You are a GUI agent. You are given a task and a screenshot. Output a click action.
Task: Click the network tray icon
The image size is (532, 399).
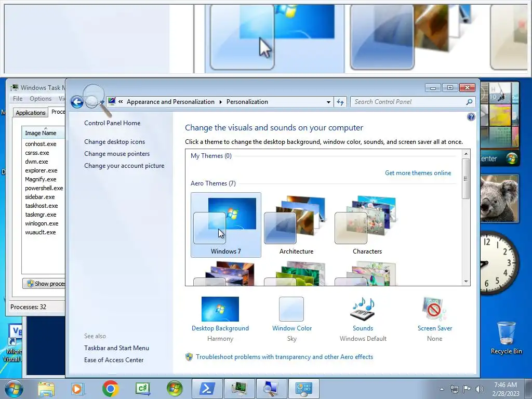(x=454, y=389)
